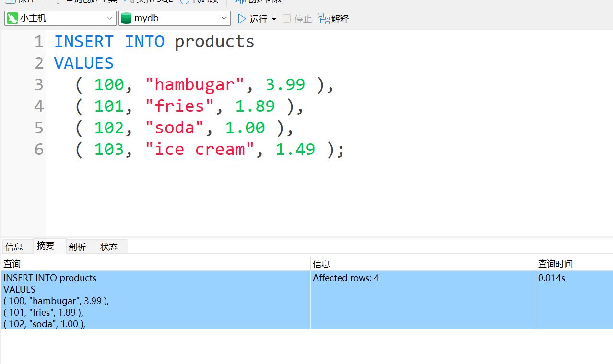Switch to the 信息 tab

[14, 247]
